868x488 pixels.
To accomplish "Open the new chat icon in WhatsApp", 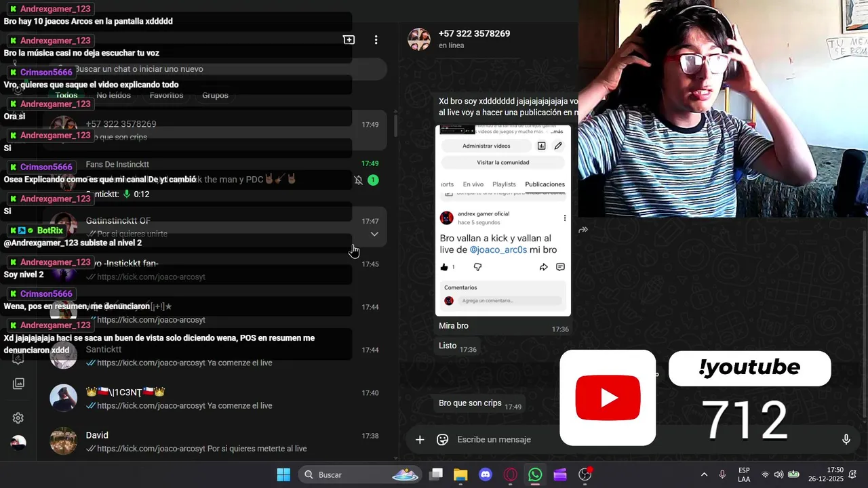I will (x=349, y=40).
